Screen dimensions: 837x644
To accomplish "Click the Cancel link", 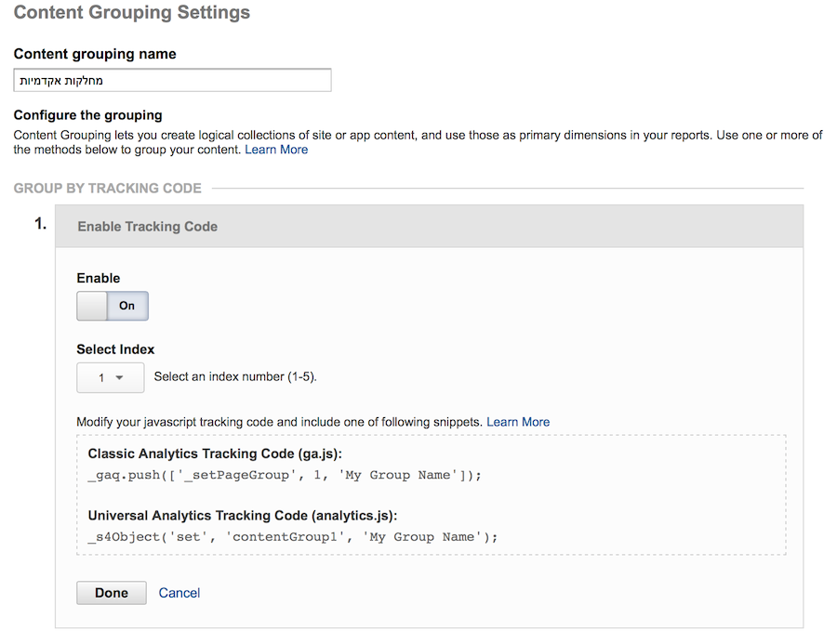I will coord(179,593).
